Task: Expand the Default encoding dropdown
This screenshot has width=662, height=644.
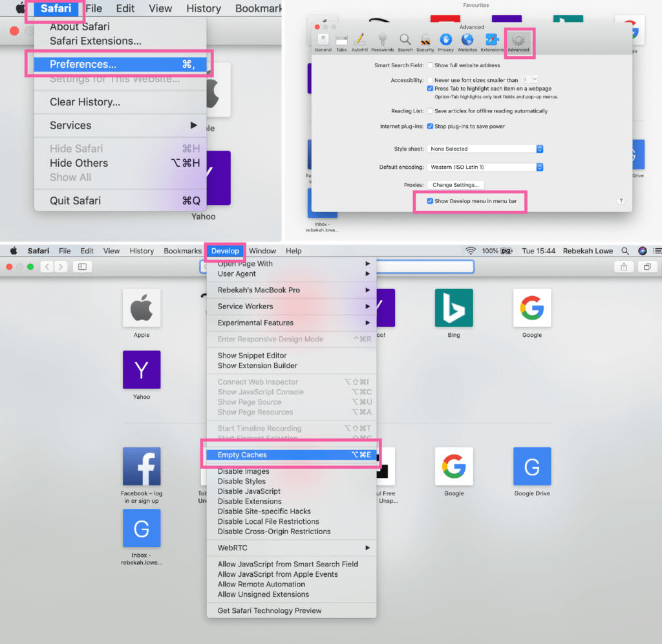Action: pos(485,167)
